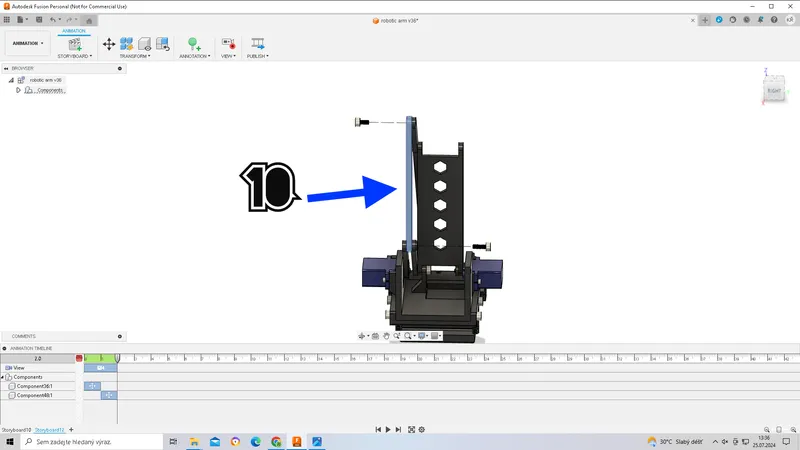Click the RIGHT face of the ViewCube
The image size is (800, 450).
click(774, 90)
